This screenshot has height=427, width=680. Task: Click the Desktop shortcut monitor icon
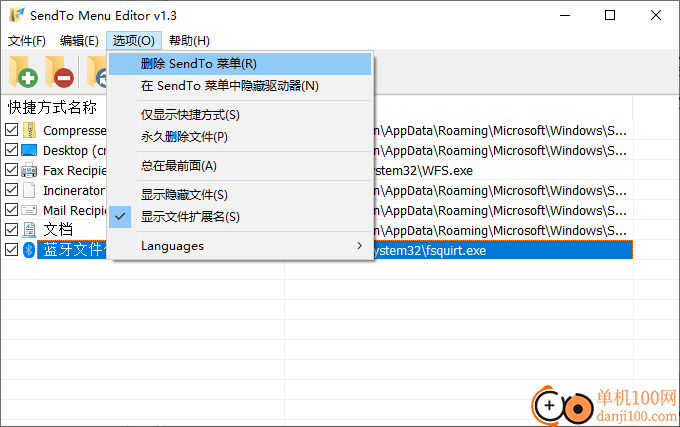[x=29, y=150]
